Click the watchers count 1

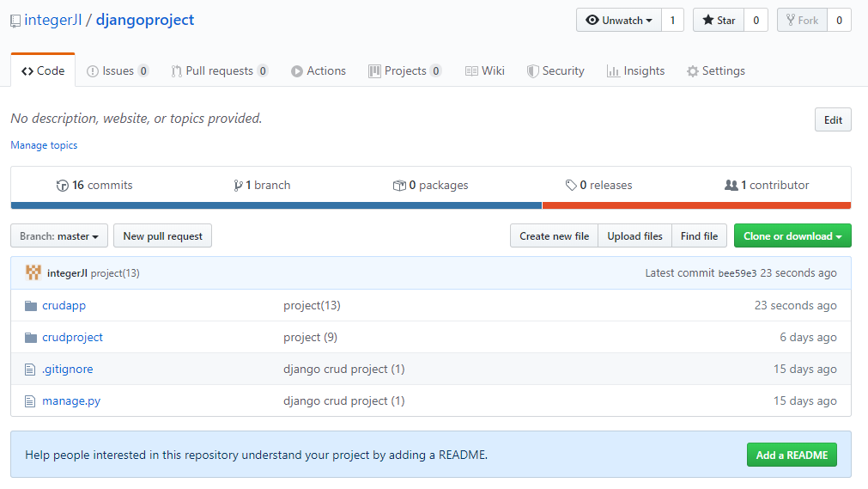coord(672,20)
